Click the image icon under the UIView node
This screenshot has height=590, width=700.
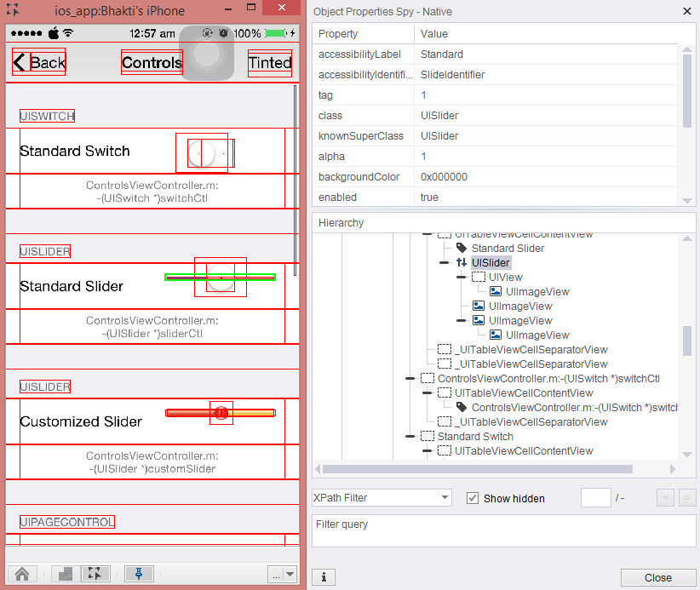(496, 292)
